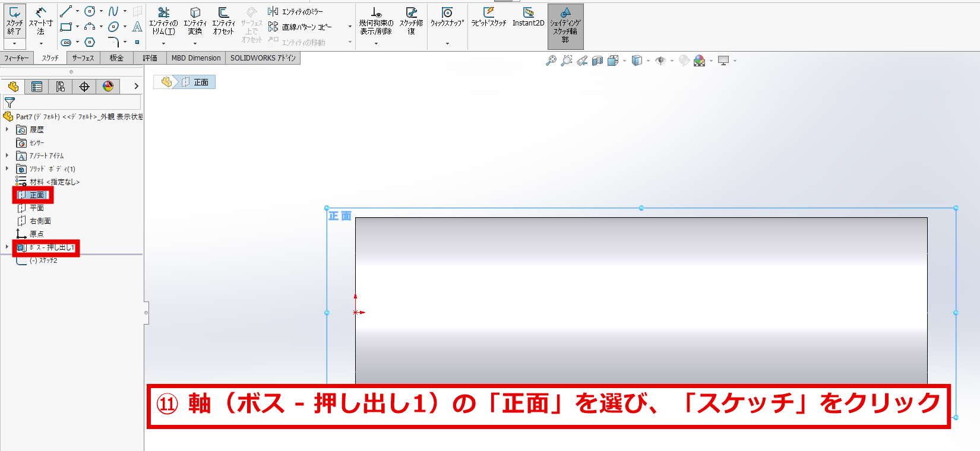Click the スケッチ終了 (Exit Sketch) button

tap(14, 21)
